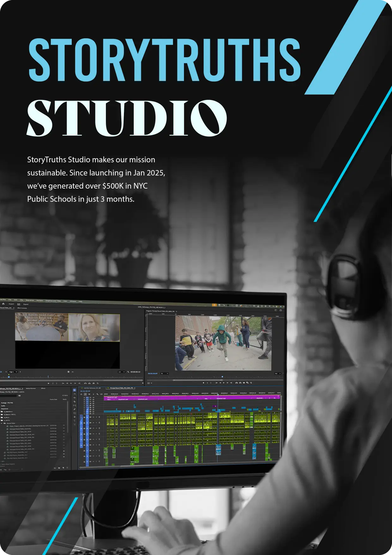Screen dimensions: 392x555
Task: Toggle eye visibility of the topmost video track
Action: (93, 398)
